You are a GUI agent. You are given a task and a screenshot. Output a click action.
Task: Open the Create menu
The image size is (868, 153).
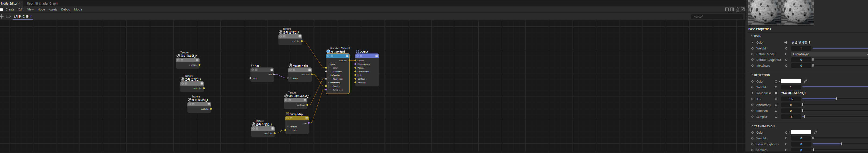pyautogui.click(x=10, y=9)
